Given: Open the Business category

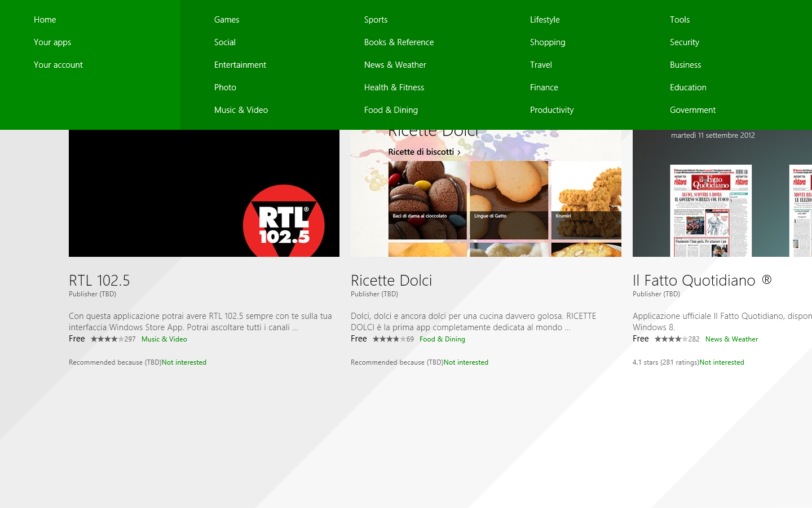Looking at the screenshot, I should (x=685, y=65).
